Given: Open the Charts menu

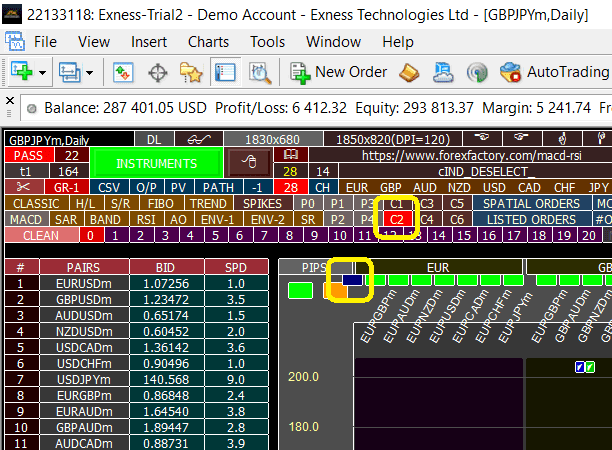Looking at the screenshot, I should 208,42.
